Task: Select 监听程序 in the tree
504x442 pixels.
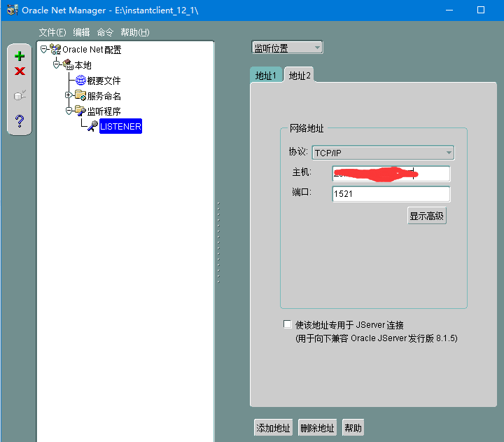Action: [x=104, y=111]
